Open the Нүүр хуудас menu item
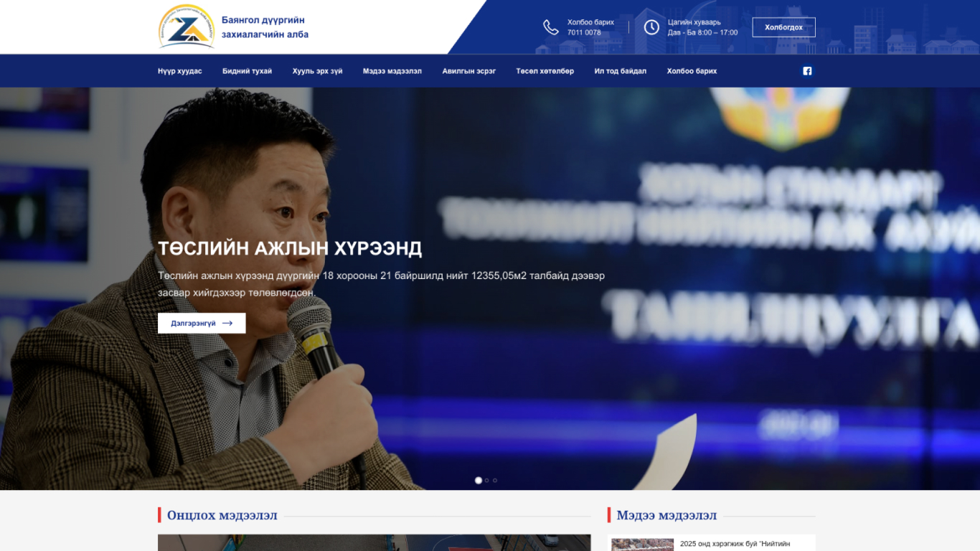 (180, 71)
